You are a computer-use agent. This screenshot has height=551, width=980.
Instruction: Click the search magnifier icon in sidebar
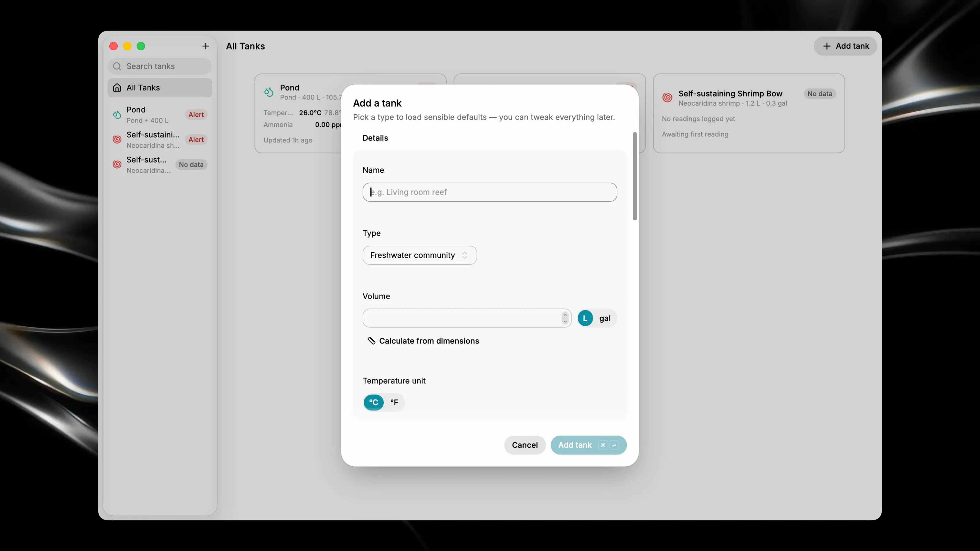[x=117, y=66]
